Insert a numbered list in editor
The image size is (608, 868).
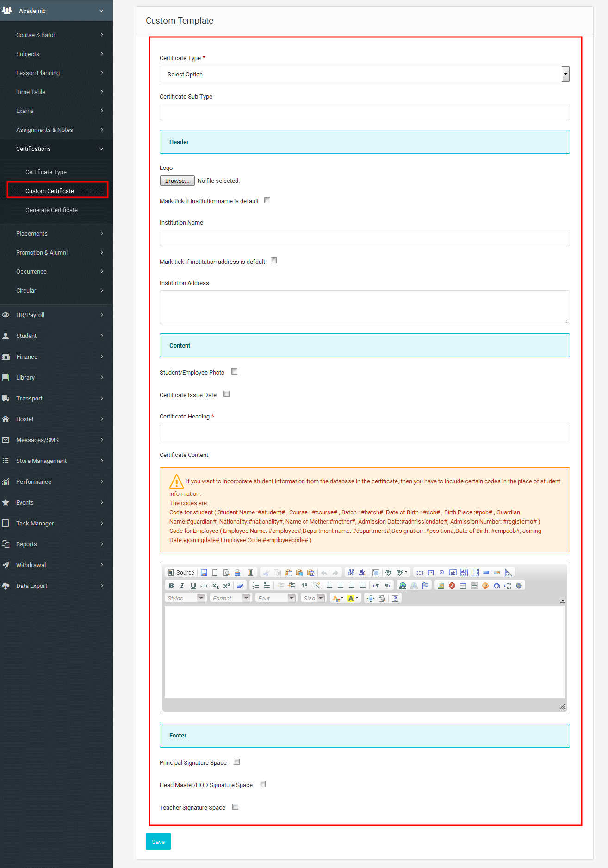pos(256,586)
